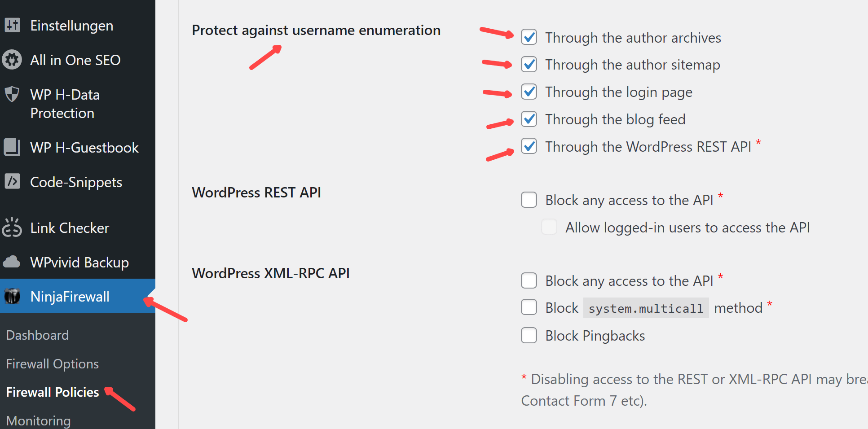
Task: Open the NinjaFirewall Dashboard submenu item
Action: 38,335
